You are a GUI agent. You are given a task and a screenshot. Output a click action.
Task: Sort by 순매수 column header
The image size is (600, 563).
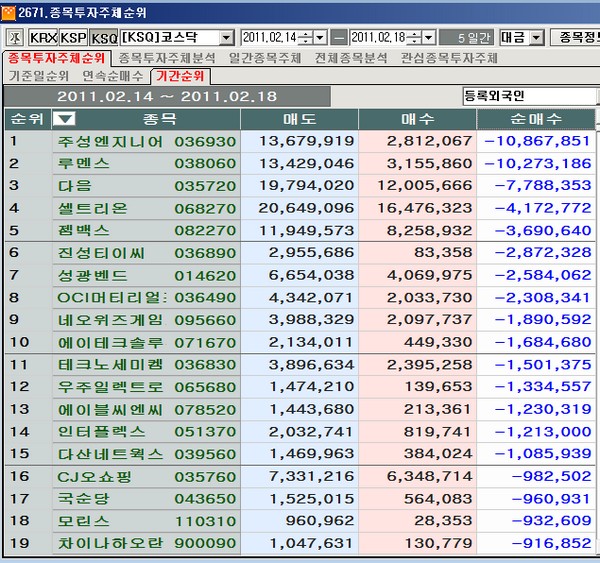pos(536,119)
